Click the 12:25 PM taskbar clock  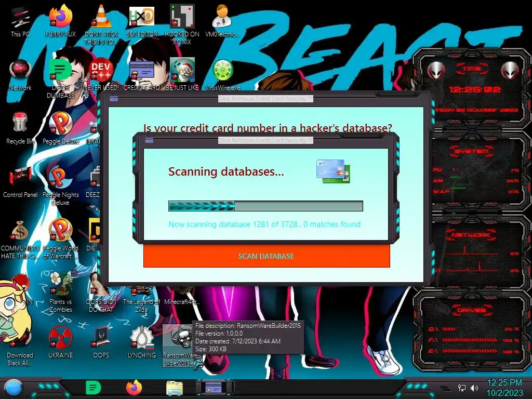pyautogui.click(x=504, y=383)
